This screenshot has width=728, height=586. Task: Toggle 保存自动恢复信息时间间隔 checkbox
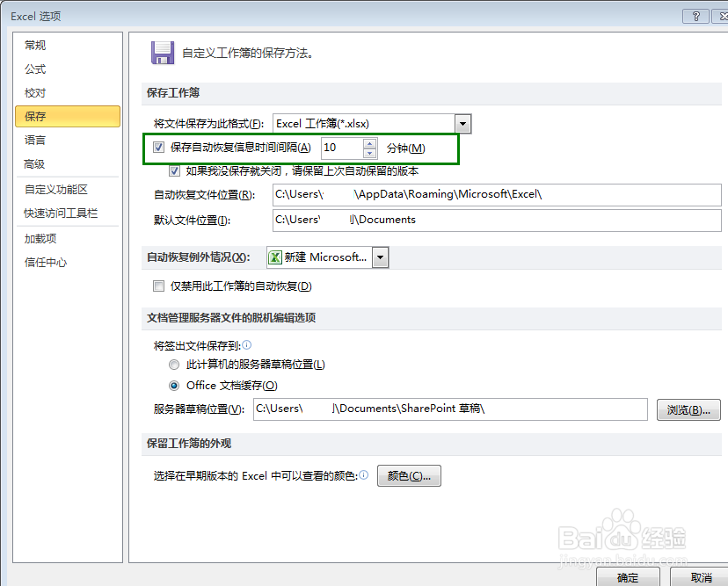tap(159, 148)
